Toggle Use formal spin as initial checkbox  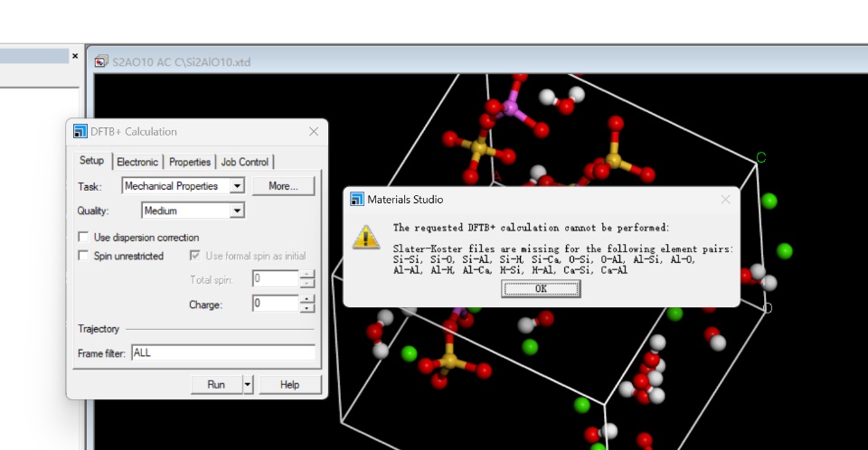[x=195, y=256]
